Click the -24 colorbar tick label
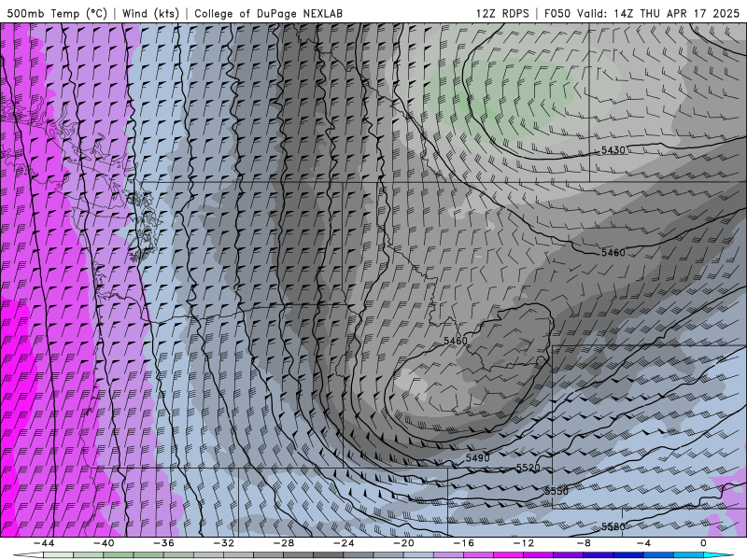 [344, 543]
